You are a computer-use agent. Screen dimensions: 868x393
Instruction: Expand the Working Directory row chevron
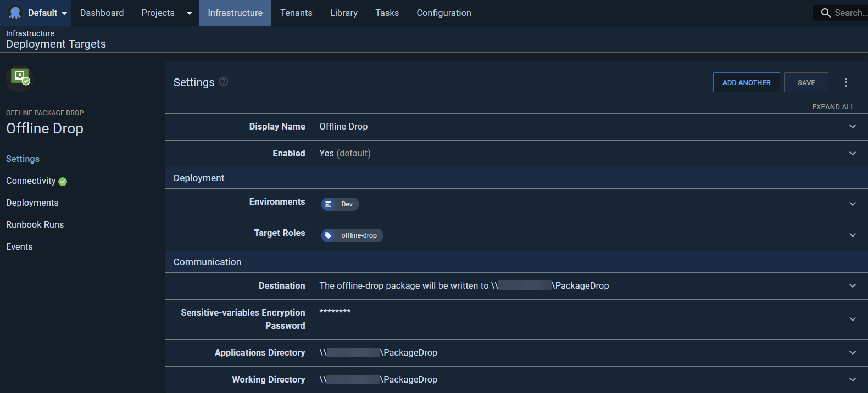[x=853, y=379]
